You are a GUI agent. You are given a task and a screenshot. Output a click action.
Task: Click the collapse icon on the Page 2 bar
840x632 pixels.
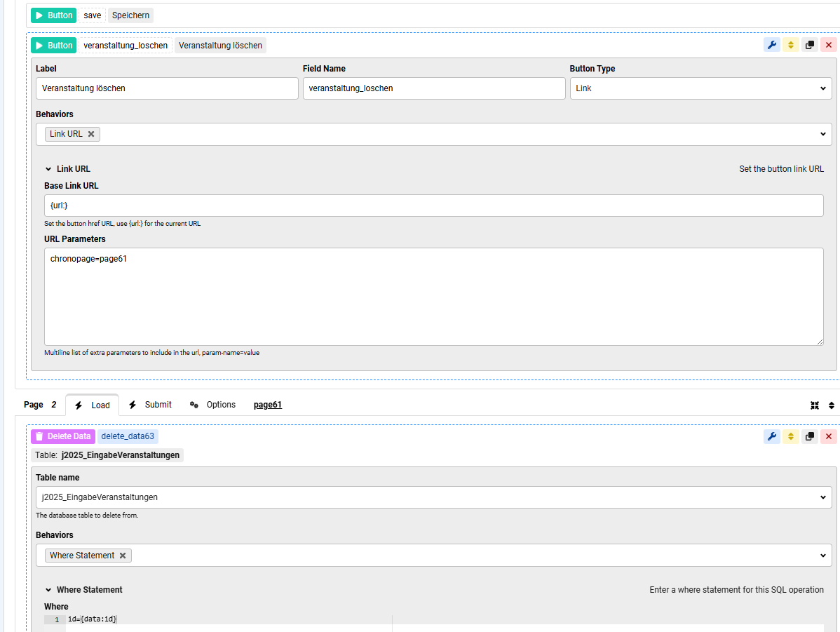(814, 405)
